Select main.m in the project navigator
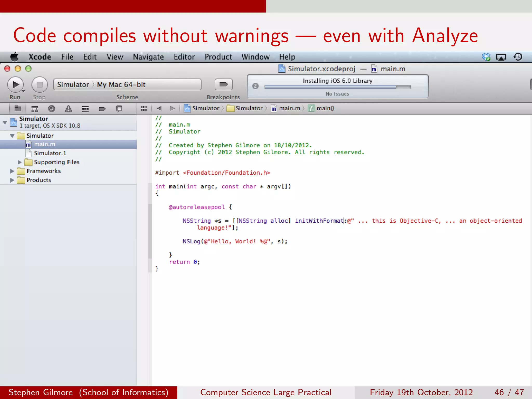This screenshot has height=399, width=532. (x=68, y=144)
